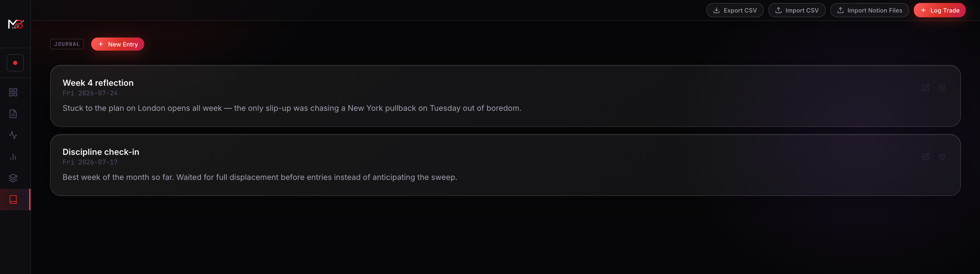Open the Week 4 reflection title
Image resolution: width=980 pixels, height=274 pixels.
click(98, 83)
